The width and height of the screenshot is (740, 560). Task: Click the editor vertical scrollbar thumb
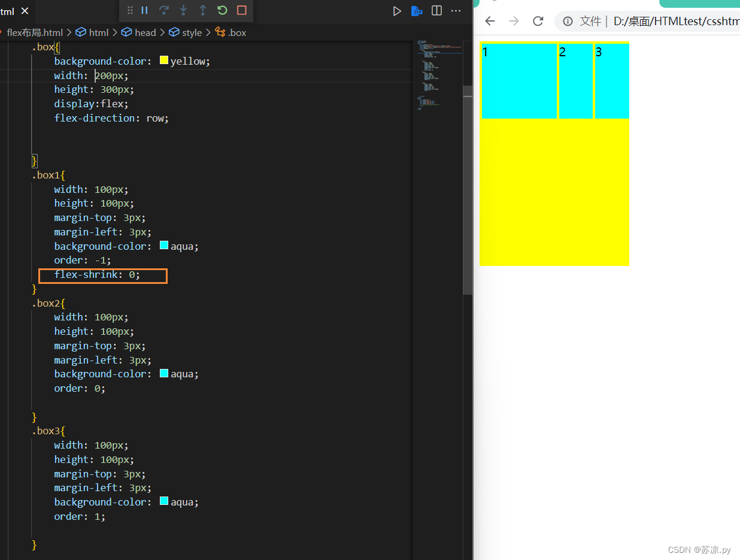(x=468, y=190)
